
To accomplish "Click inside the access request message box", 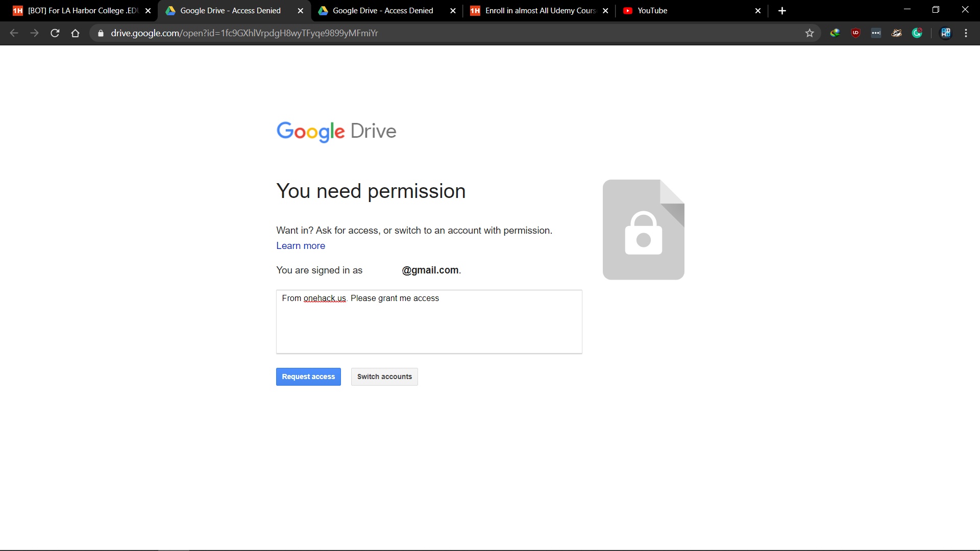I will click(x=429, y=327).
